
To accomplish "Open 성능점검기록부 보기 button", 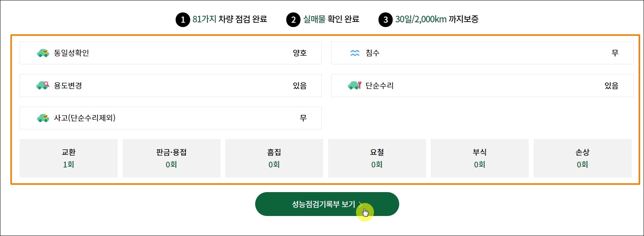I will (x=327, y=204).
